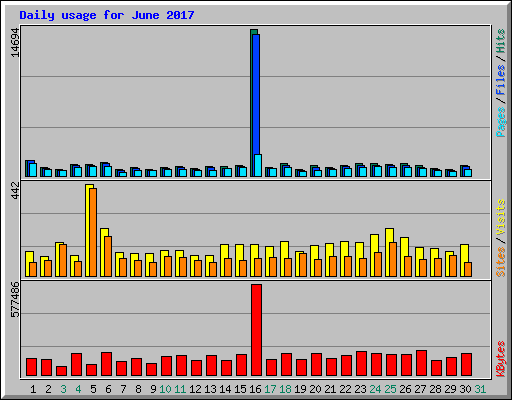
Task: Click the red KBytes bar for day 16
Action: (x=256, y=330)
